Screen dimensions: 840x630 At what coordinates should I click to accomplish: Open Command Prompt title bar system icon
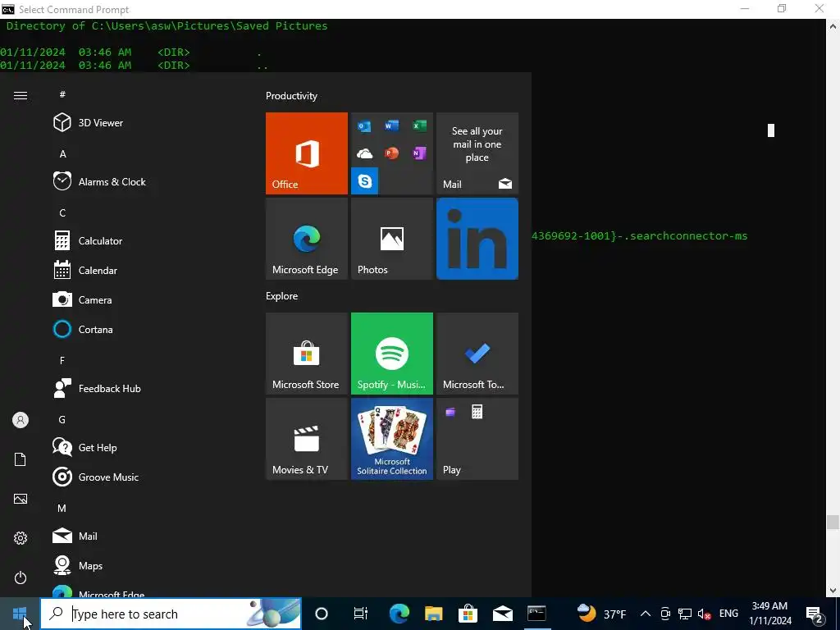8,9
